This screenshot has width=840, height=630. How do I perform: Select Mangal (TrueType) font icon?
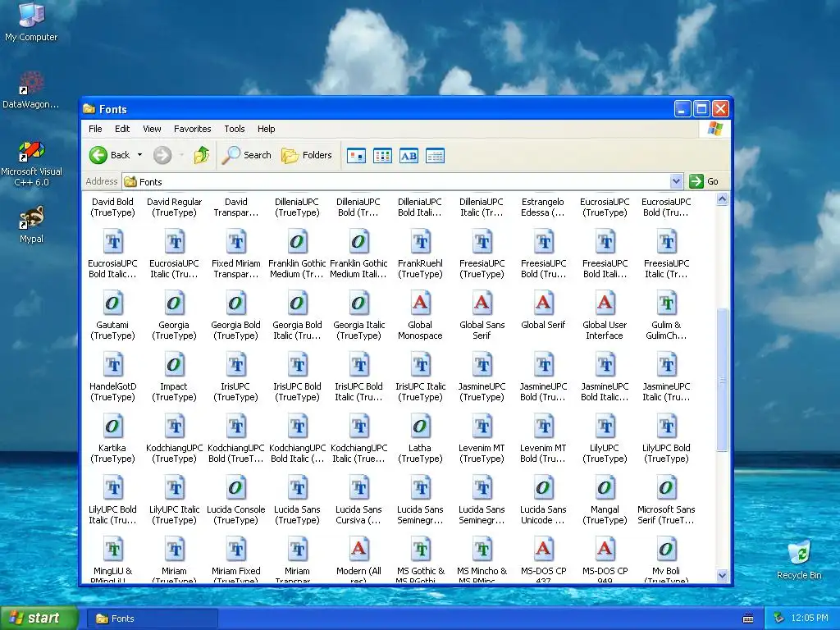click(605, 488)
